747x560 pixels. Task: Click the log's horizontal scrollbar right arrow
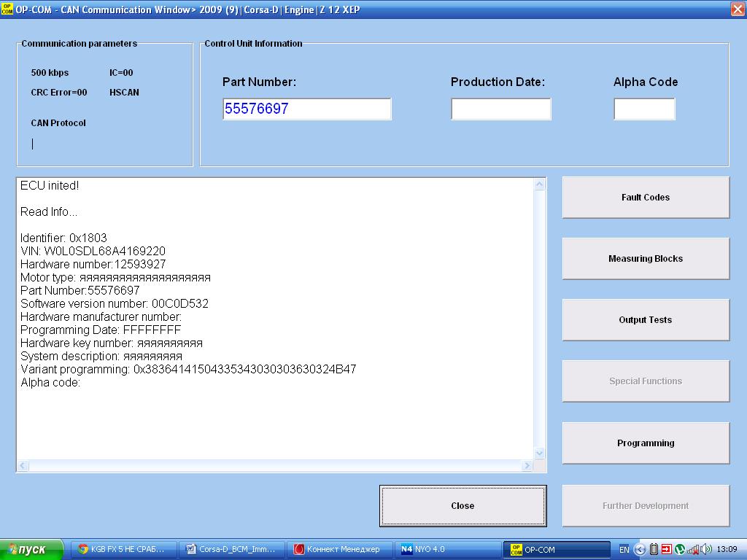tap(527, 466)
